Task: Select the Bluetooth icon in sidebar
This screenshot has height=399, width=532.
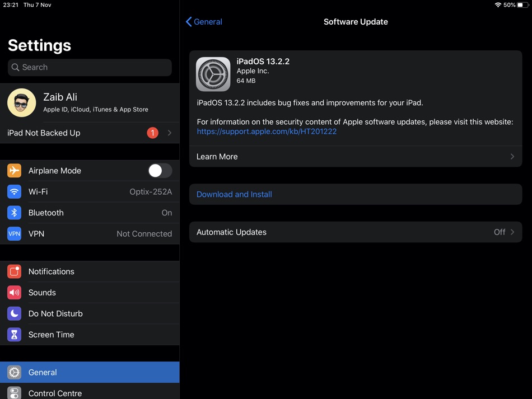Action: (14, 213)
